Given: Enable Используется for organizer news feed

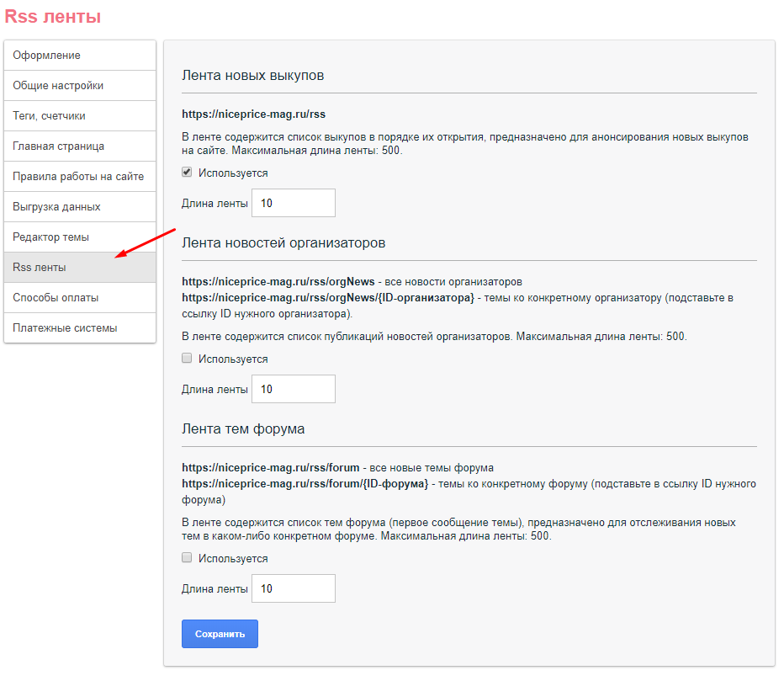Looking at the screenshot, I should pyautogui.click(x=187, y=359).
